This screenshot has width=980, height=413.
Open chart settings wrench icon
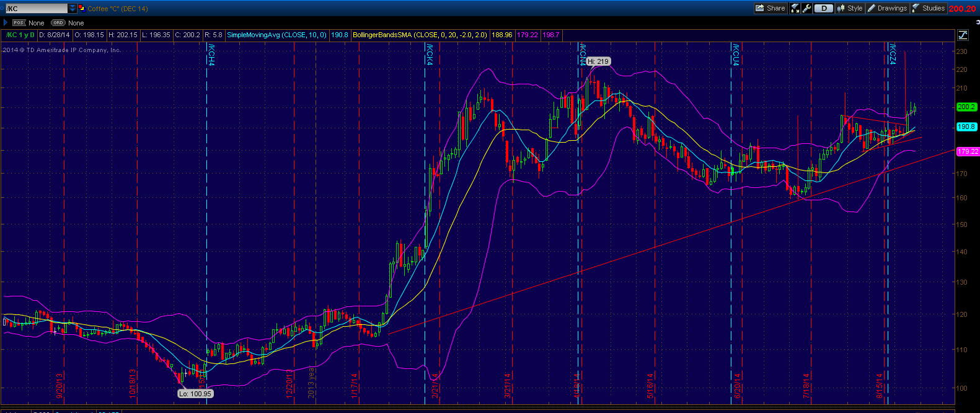[x=806, y=8]
